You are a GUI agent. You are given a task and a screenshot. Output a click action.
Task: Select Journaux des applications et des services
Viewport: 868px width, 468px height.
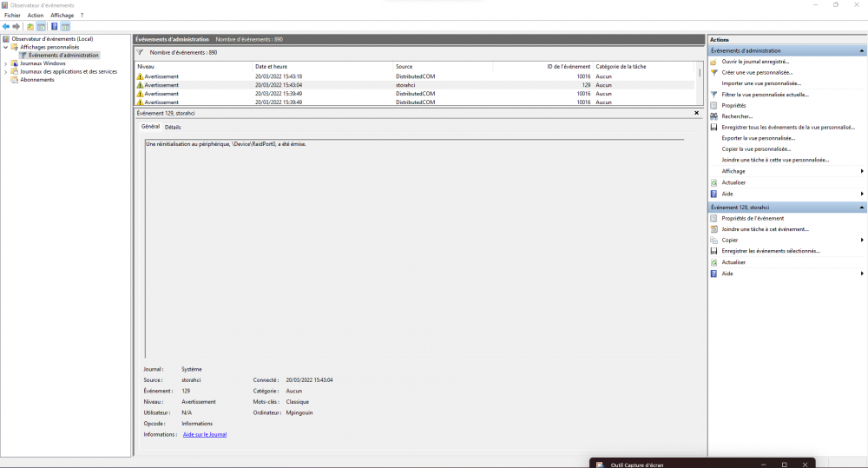pyautogui.click(x=69, y=71)
